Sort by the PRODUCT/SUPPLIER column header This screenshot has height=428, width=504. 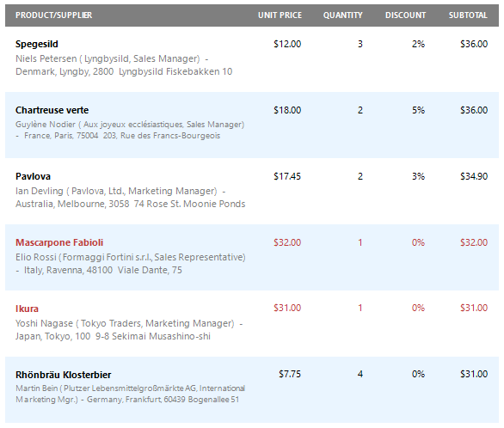(x=53, y=15)
